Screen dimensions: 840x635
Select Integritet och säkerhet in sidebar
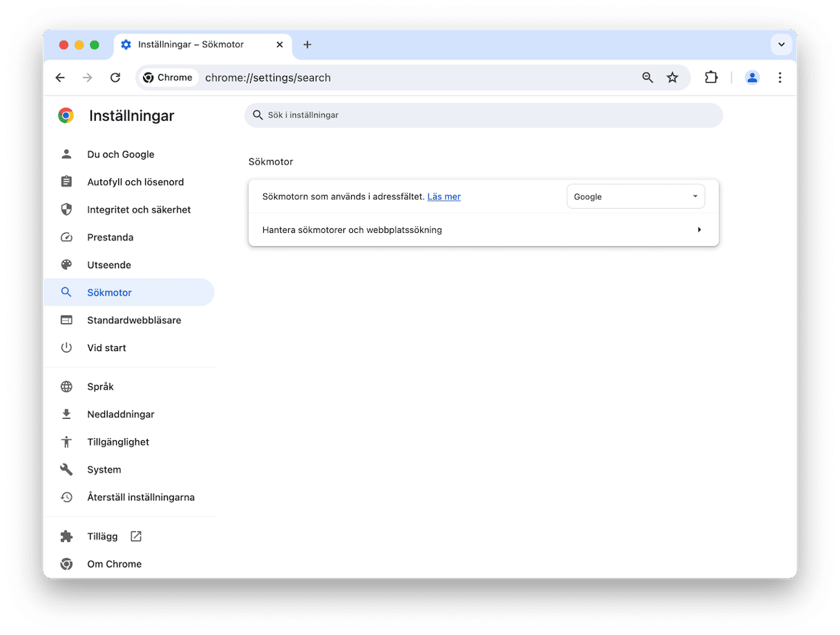coord(138,209)
